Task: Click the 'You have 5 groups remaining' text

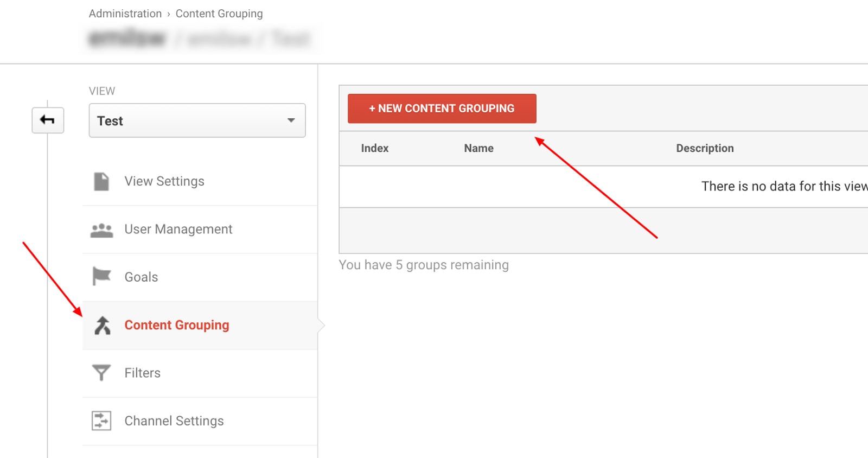Action: pos(424,265)
